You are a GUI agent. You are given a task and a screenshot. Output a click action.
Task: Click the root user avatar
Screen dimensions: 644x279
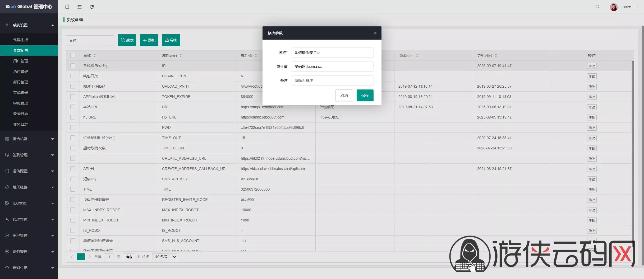tap(614, 7)
